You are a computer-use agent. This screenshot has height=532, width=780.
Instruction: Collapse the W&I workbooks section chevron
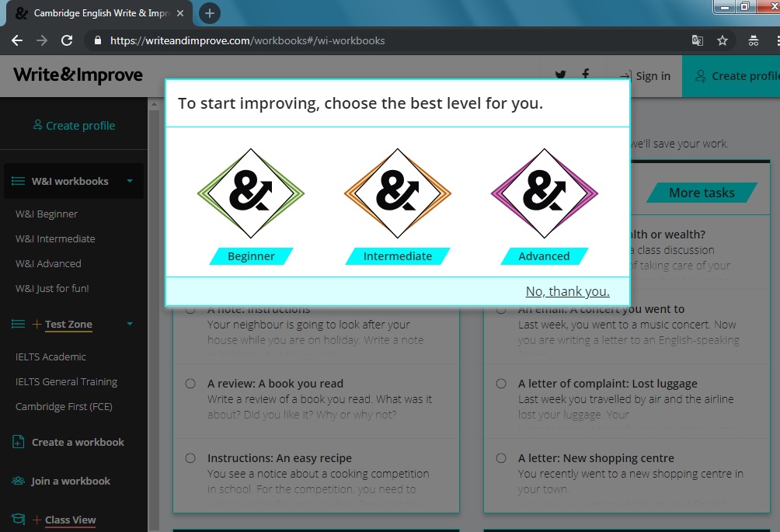pos(130,181)
